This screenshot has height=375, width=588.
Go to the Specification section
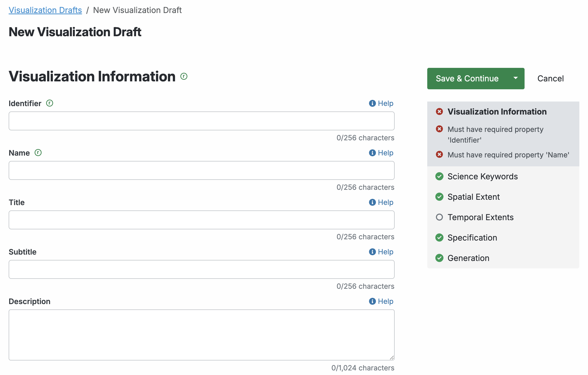pos(472,237)
